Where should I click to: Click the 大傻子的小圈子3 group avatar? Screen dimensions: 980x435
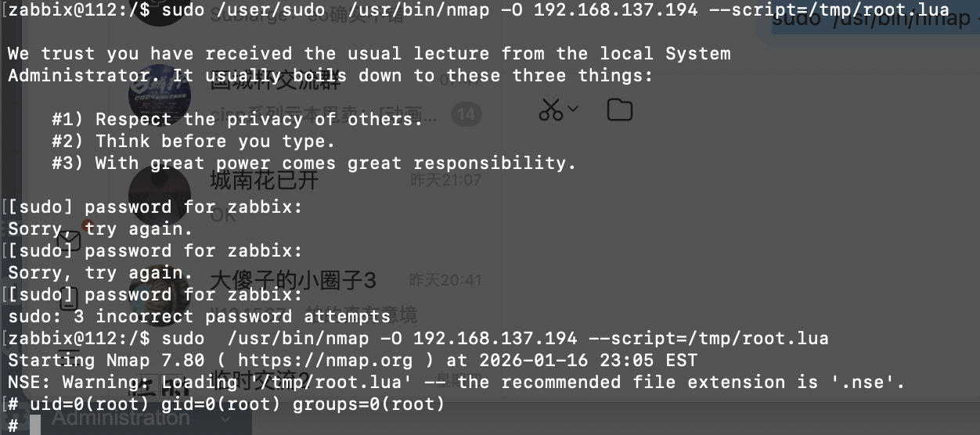(x=159, y=293)
